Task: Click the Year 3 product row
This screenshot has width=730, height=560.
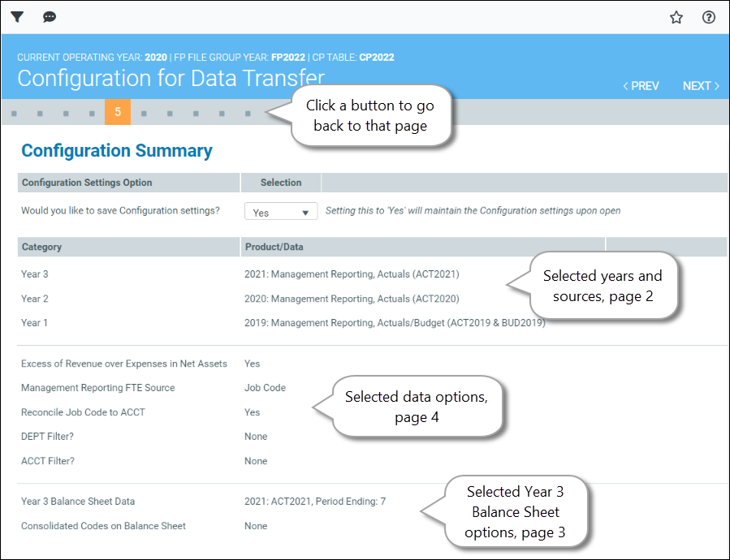Action: click(357, 274)
